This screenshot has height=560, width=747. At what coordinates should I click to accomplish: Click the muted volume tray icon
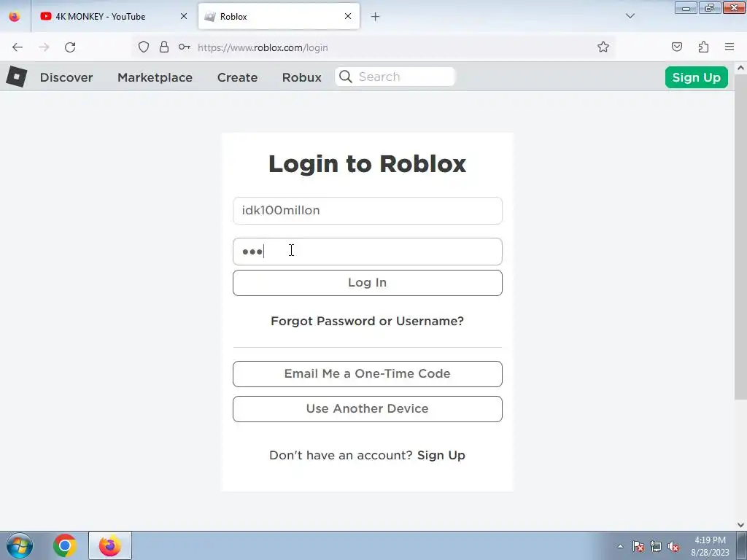click(x=673, y=546)
